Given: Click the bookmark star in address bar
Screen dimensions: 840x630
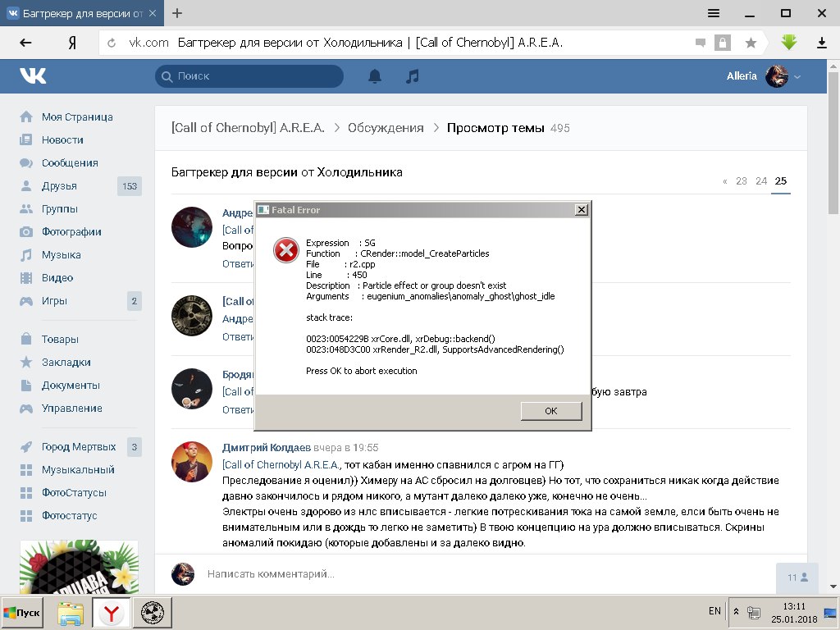Looking at the screenshot, I should click(x=750, y=43).
